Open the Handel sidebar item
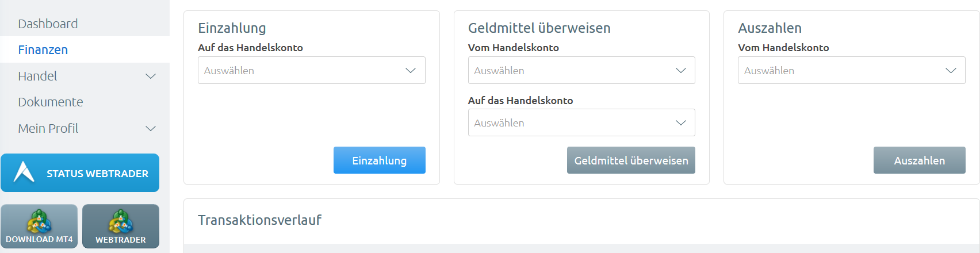The image size is (980, 253). (x=37, y=76)
